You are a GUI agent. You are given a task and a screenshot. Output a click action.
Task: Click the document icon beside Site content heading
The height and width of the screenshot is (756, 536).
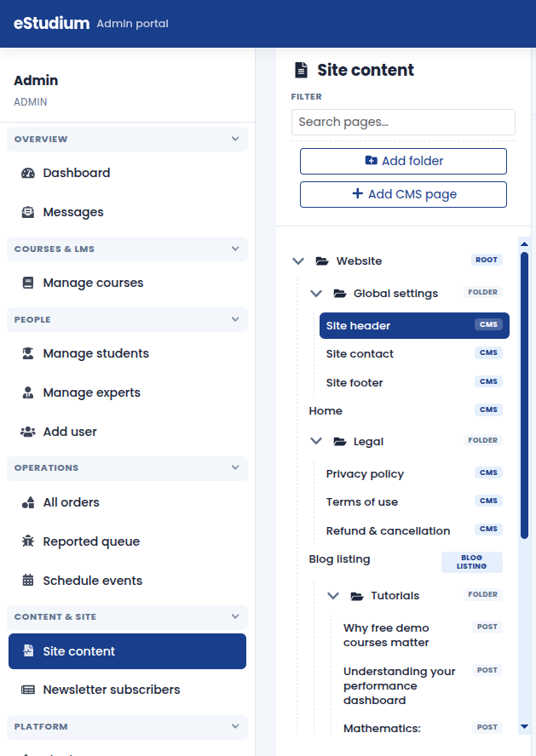301,70
